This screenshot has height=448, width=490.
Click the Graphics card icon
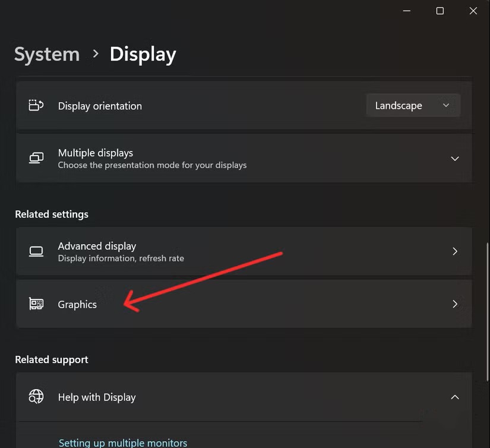coord(36,304)
